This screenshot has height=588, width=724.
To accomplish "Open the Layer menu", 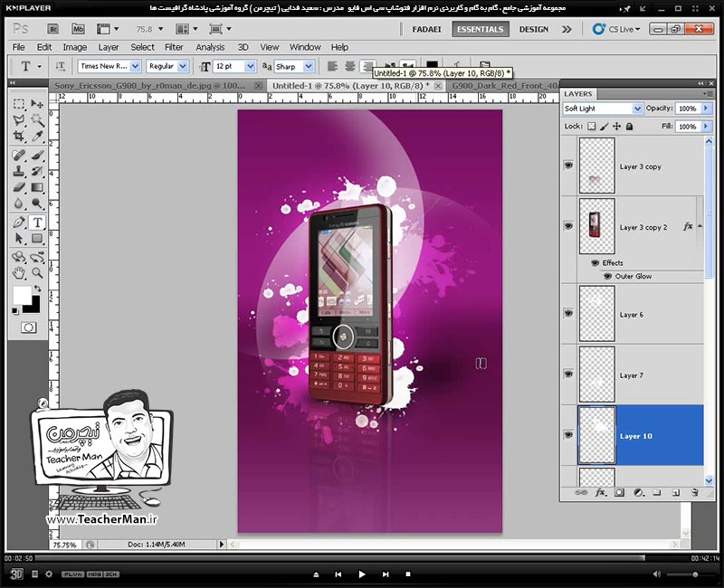I will click(x=109, y=47).
